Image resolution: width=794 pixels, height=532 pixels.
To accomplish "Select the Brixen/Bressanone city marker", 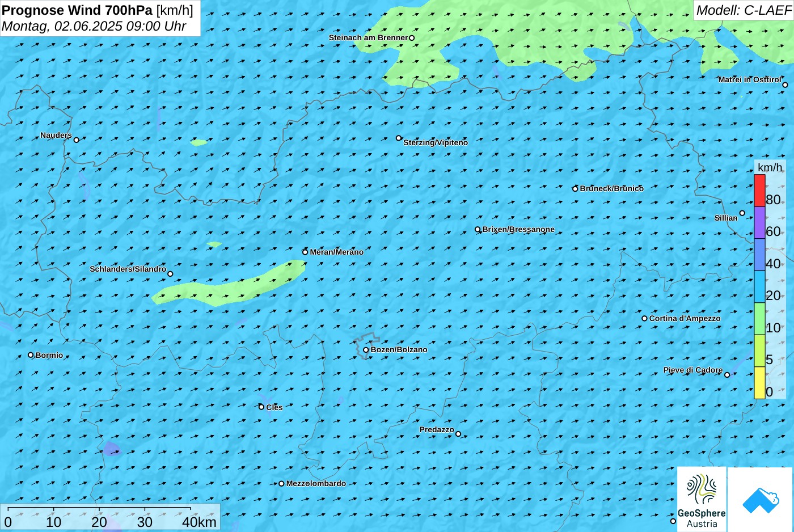I will pos(478,230).
